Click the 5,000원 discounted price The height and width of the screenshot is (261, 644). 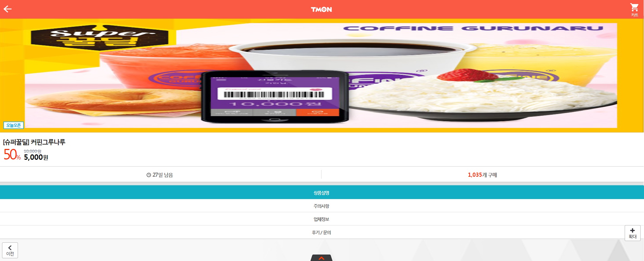(36, 157)
